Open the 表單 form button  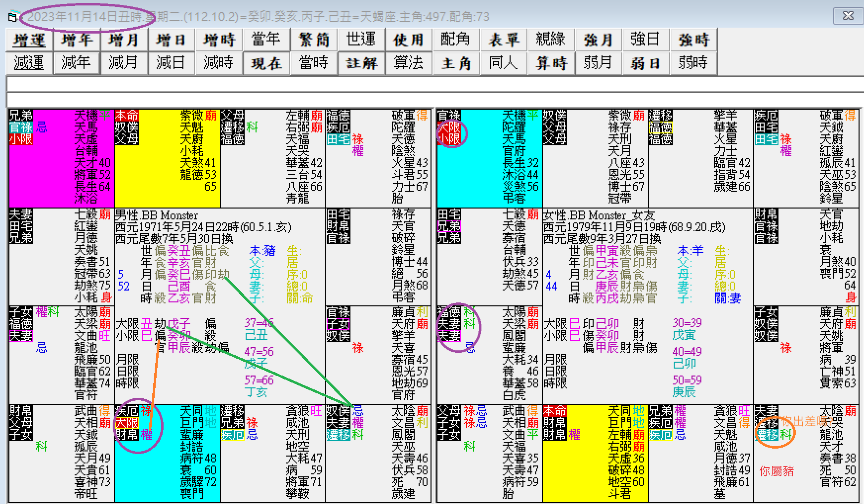504,40
